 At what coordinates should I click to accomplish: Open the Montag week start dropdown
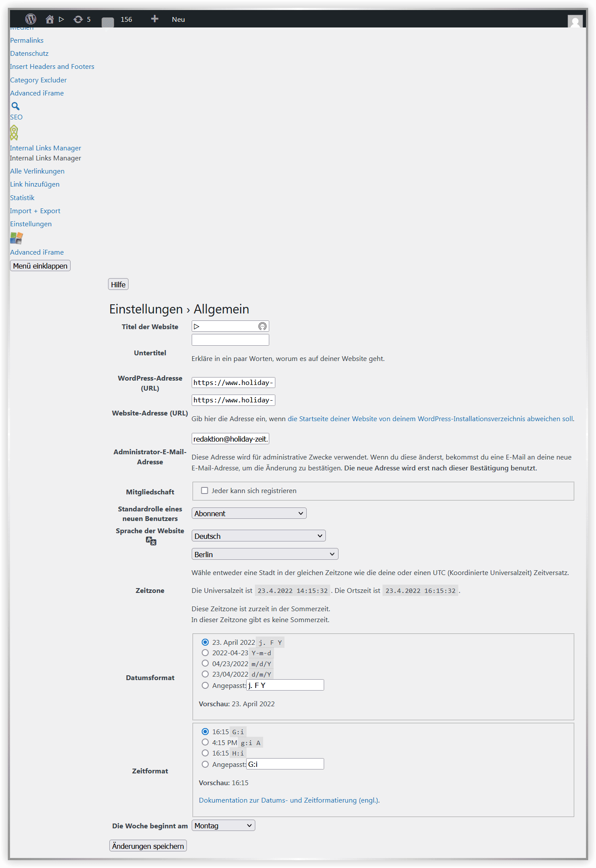tap(223, 825)
